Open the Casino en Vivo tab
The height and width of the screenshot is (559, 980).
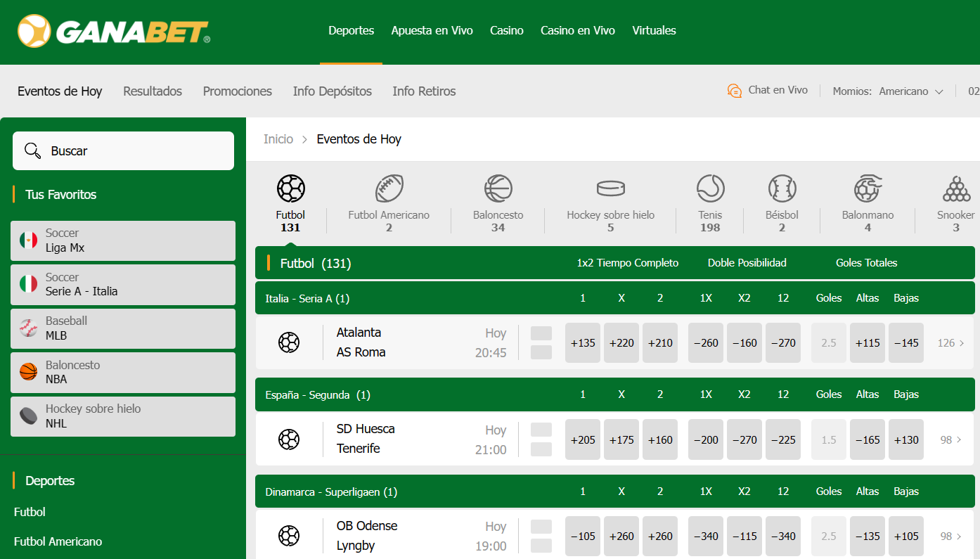pyautogui.click(x=578, y=31)
